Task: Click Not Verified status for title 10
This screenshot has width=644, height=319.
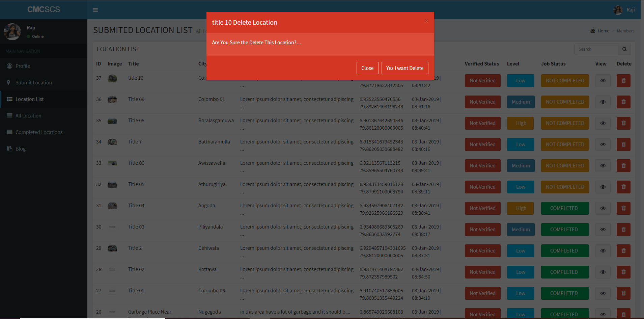Action: point(482,81)
